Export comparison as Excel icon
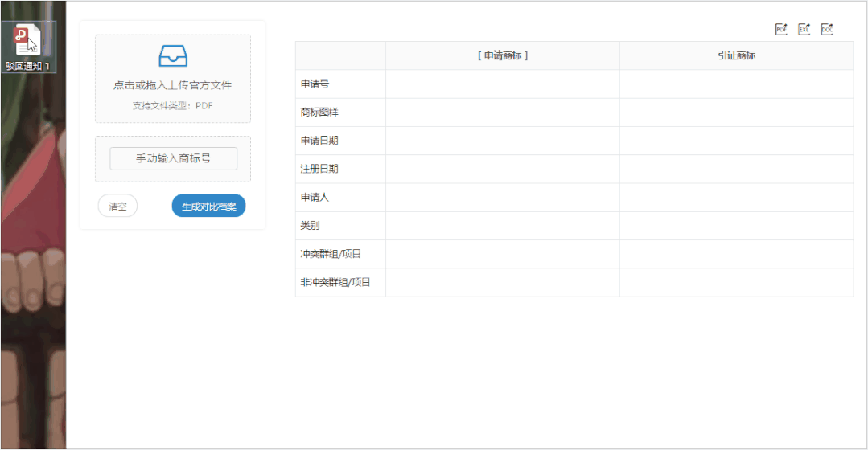The height and width of the screenshot is (450, 868). pos(804,29)
